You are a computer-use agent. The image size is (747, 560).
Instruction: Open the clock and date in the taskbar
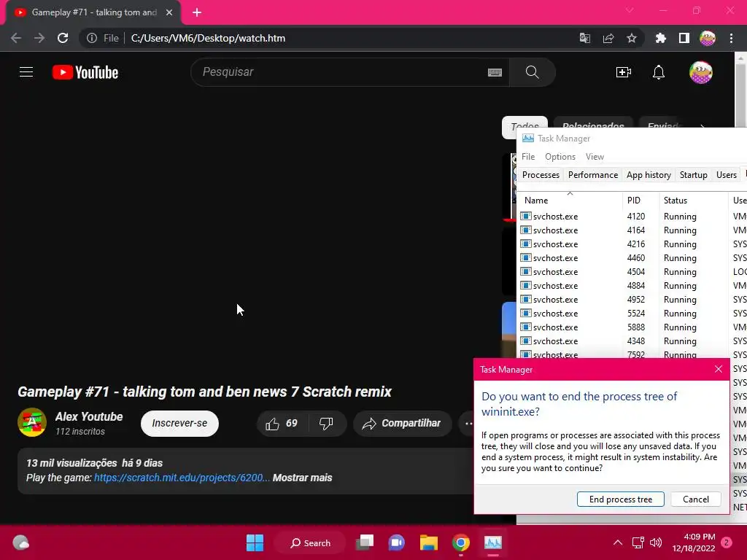(694, 542)
